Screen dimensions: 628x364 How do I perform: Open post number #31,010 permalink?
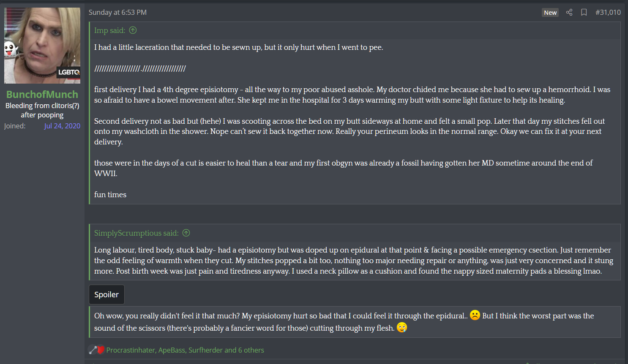608,12
